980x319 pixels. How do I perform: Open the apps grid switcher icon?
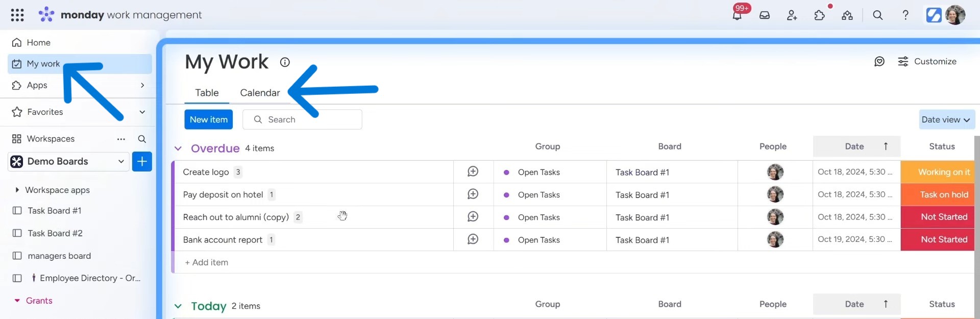(17, 15)
